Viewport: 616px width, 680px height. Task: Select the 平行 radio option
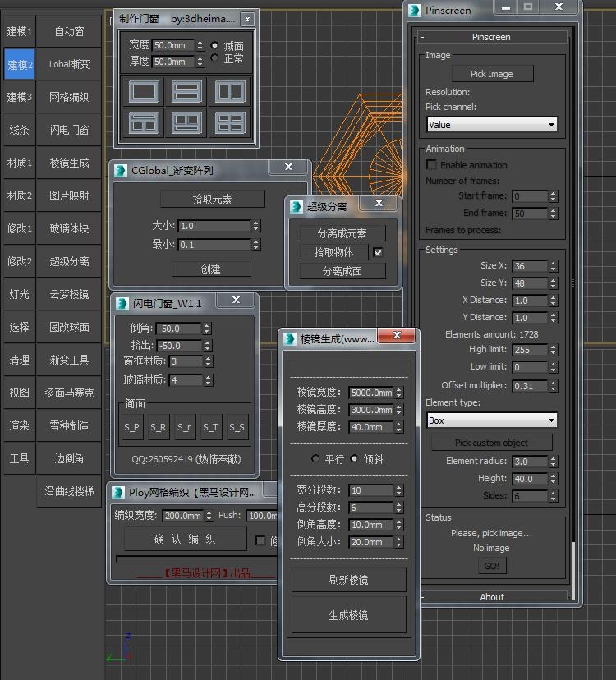[x=315, y=458]
